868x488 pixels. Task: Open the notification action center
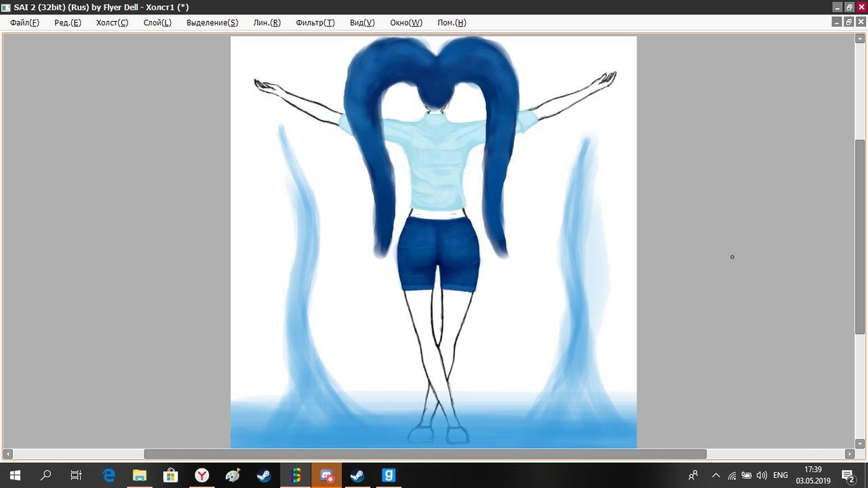[x=848, y=475]
